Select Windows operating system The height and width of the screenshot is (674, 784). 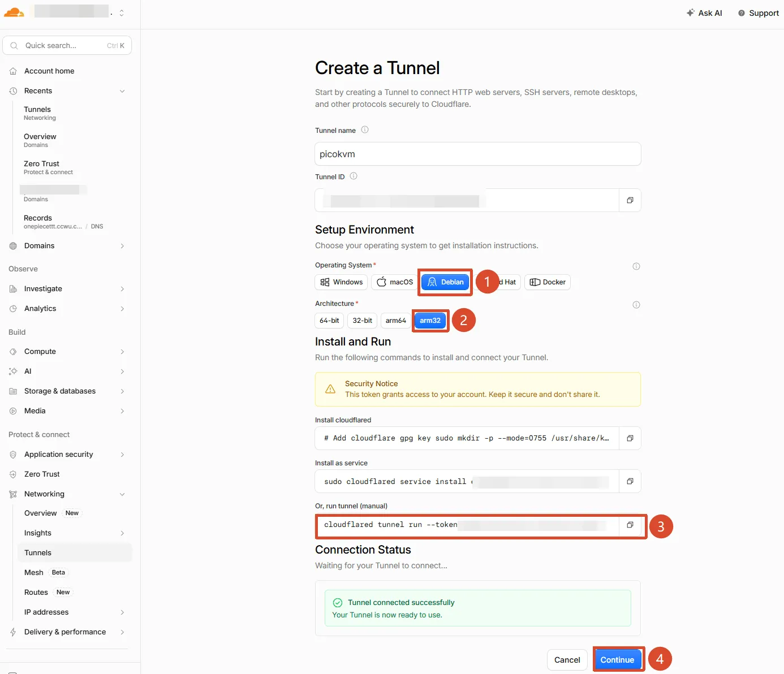pos(341,282)
